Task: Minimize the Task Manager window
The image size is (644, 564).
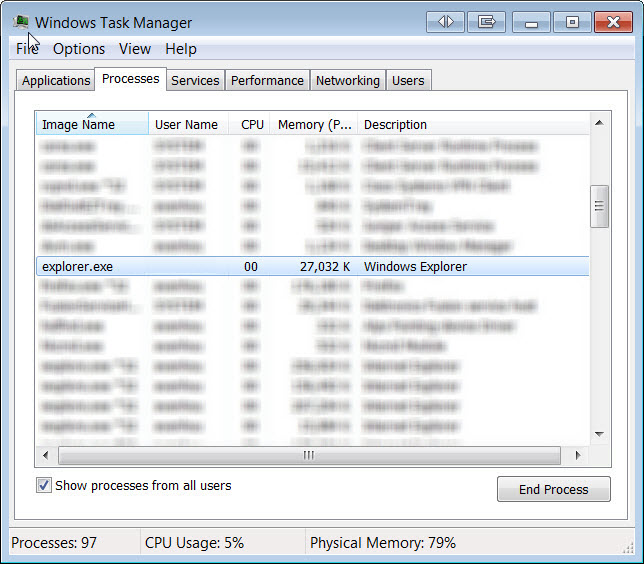Action: 531,21
